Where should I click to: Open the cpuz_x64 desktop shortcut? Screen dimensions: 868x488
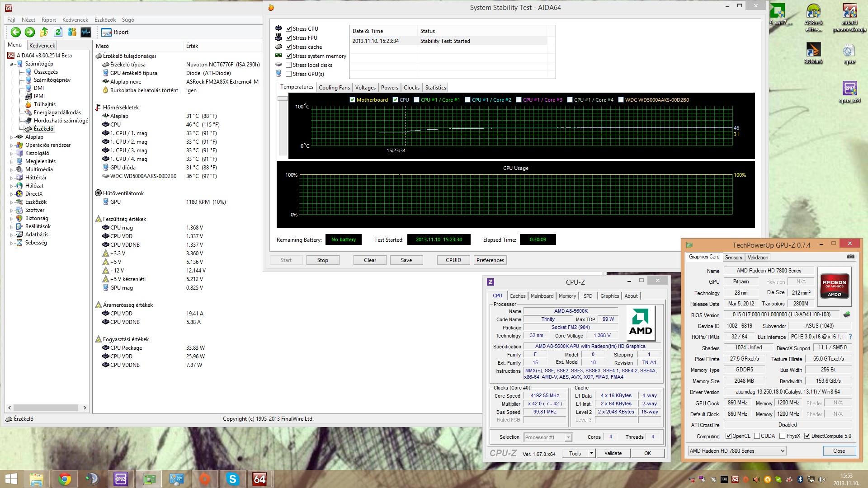849,92
